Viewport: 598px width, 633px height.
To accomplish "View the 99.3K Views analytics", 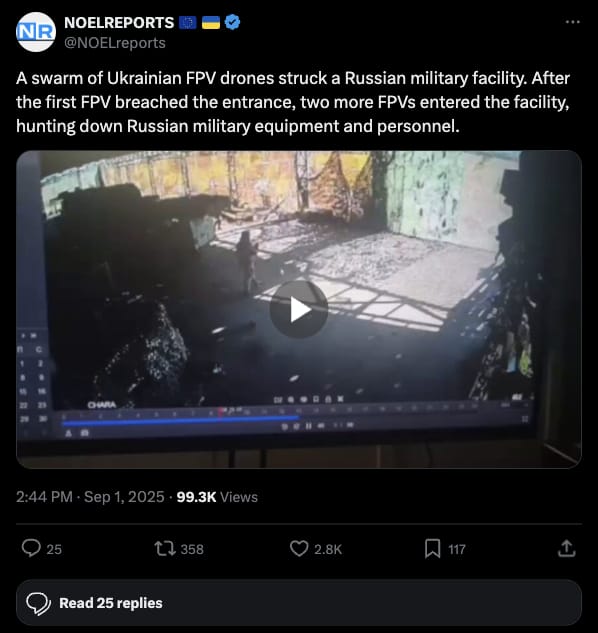I will pos(217,497).
